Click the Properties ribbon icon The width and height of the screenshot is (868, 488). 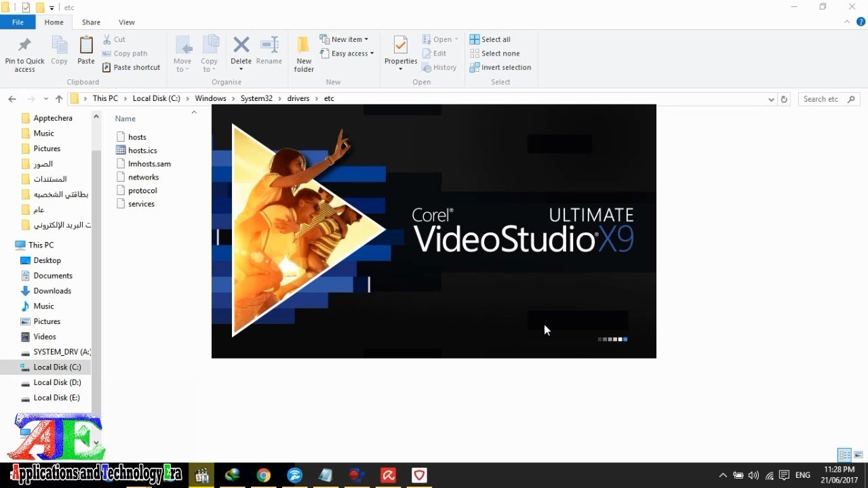pyautogui.click(x=401, y=45)
